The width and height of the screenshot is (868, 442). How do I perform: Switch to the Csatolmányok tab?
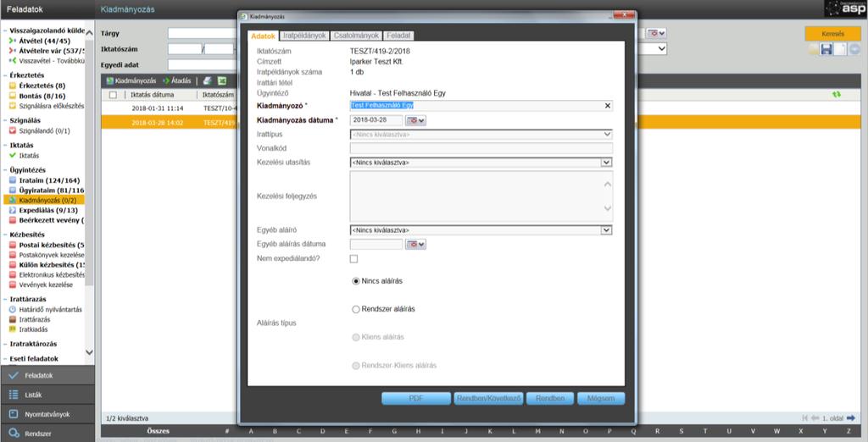[x=357, y=36]
